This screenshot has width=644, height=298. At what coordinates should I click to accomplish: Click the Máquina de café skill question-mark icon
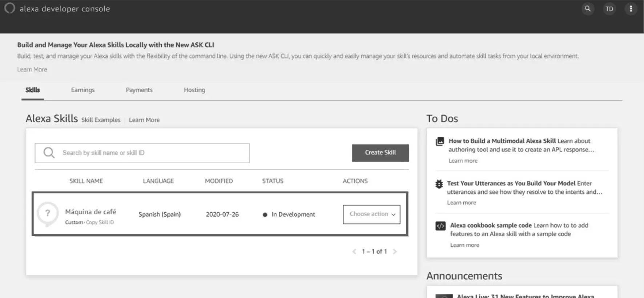pos(48,214)
